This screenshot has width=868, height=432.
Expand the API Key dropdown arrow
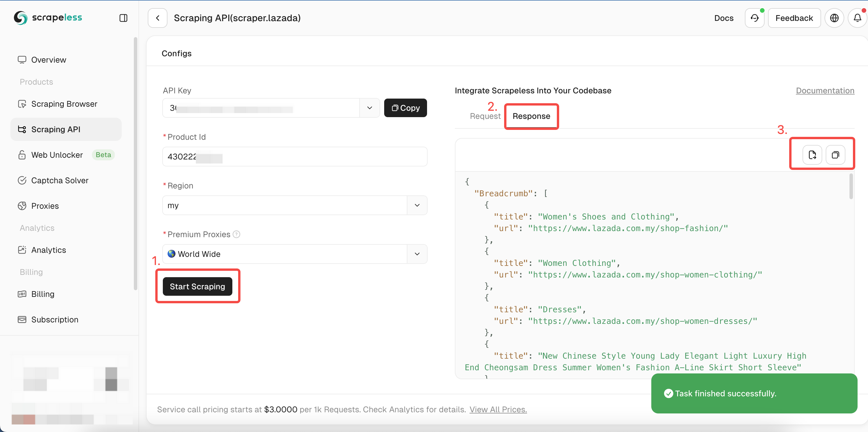click(370, 108)
